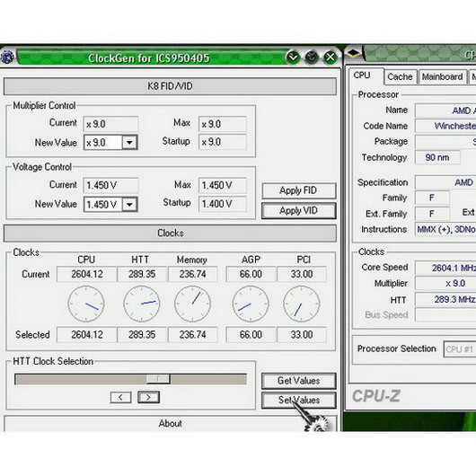The width and height of the screenshot is (476, 476).
Task: Click the down-arrow minimize icon in ClockGen title
Action: [x=293, y=57]
